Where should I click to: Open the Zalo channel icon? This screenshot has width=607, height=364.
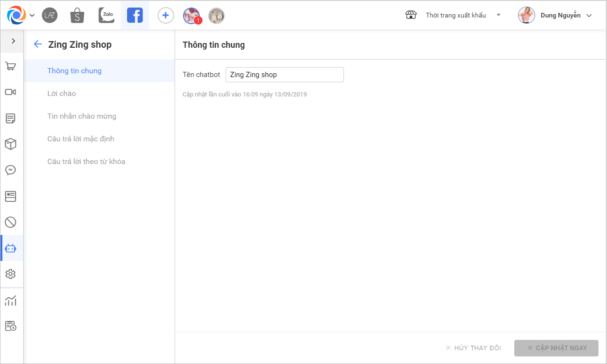106,16
